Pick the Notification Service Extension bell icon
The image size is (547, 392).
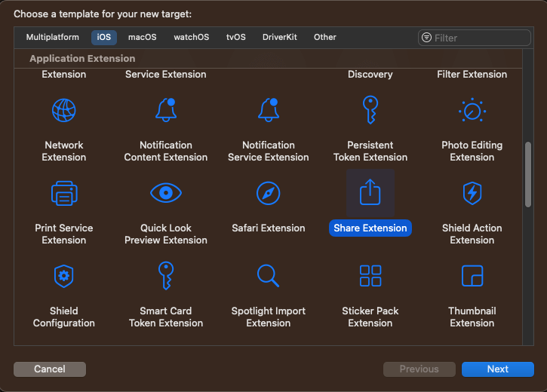(269, 110)
